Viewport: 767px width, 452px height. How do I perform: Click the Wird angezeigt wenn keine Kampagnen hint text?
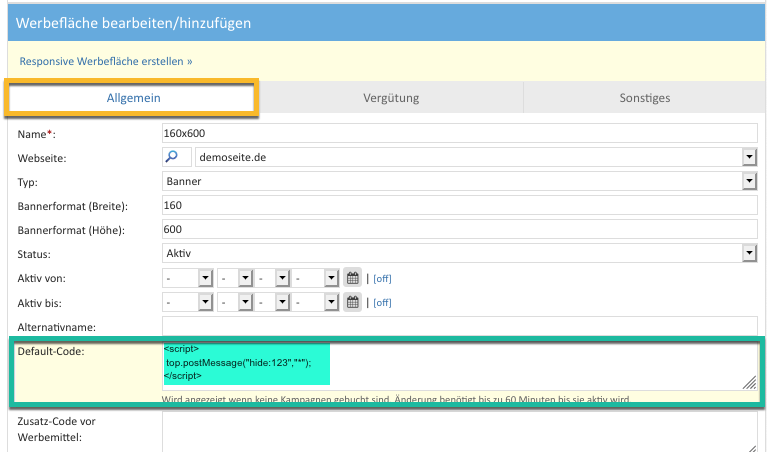click(395, 399)
